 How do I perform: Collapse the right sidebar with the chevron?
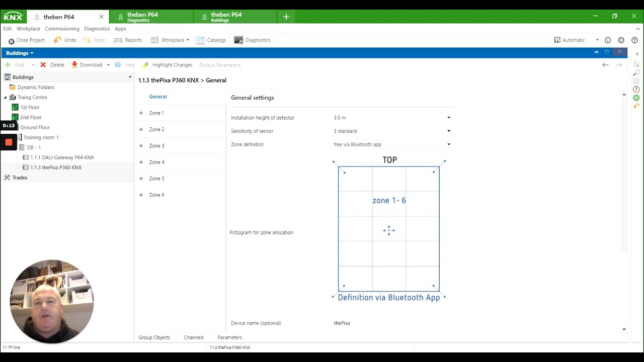click(x=637, y=54)
